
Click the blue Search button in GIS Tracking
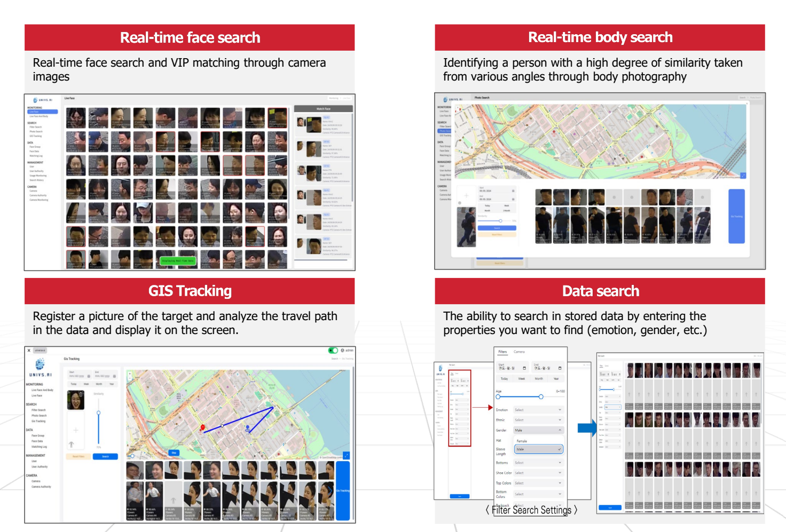click(x=105, y=457)
